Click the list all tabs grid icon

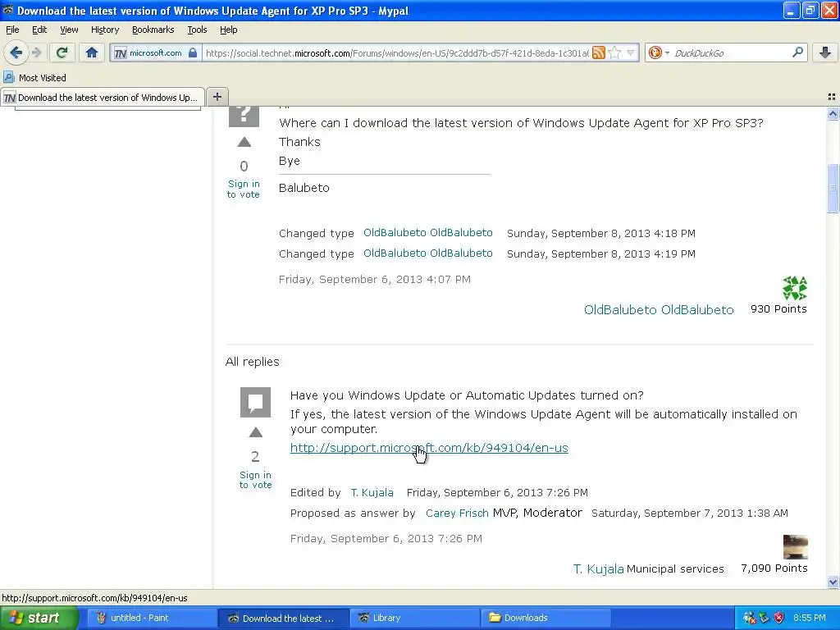click(x=832, y=97)
